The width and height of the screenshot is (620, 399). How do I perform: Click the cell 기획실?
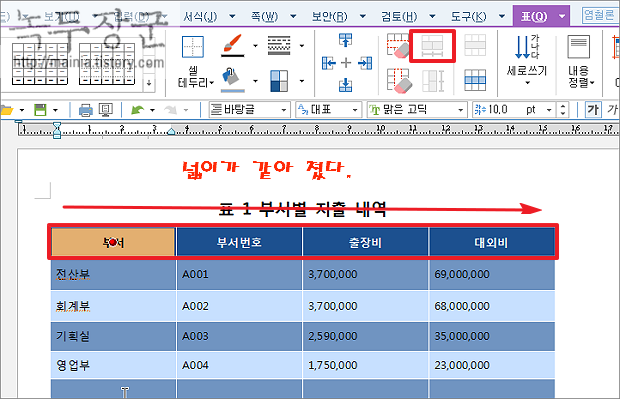click(x=113, y=336)
